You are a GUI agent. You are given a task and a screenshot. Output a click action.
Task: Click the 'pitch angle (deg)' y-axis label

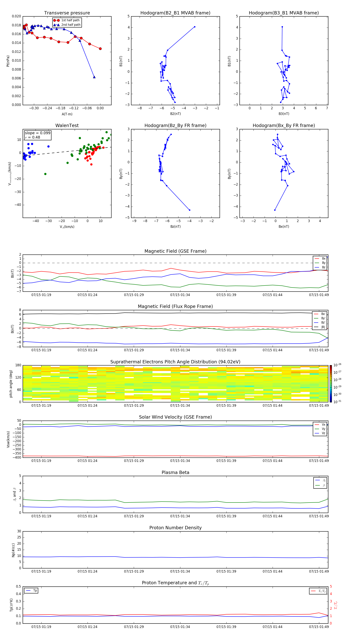tap(11, 384)
